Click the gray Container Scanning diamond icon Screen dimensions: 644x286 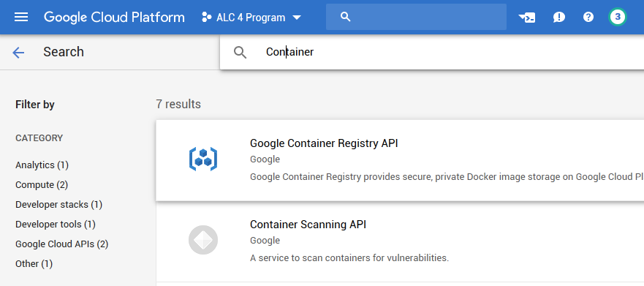coord(203,240)
